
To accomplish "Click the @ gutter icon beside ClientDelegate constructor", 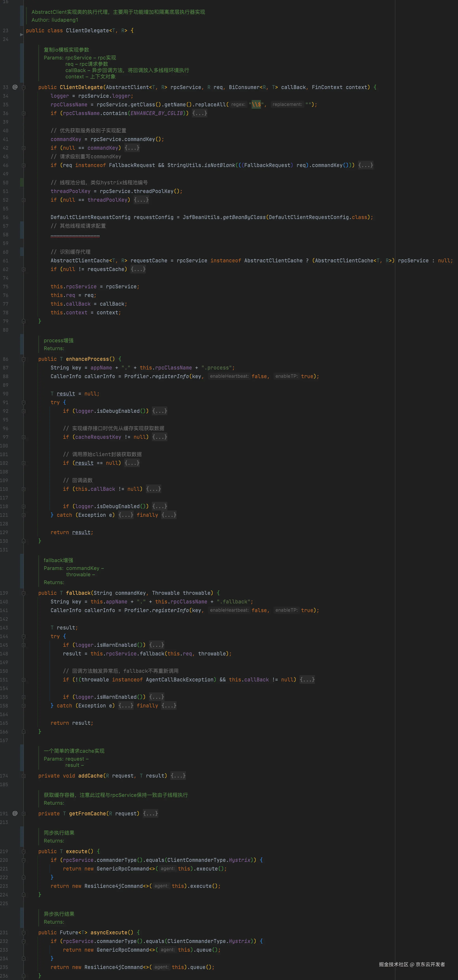I will pyautogui.click(x=15, y=87).
